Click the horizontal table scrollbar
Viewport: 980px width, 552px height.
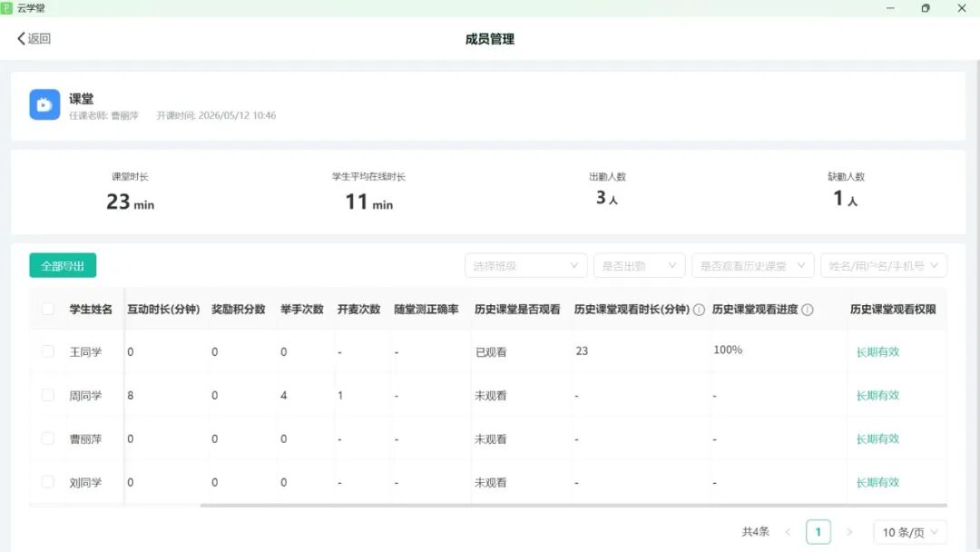tap(573, 505)
